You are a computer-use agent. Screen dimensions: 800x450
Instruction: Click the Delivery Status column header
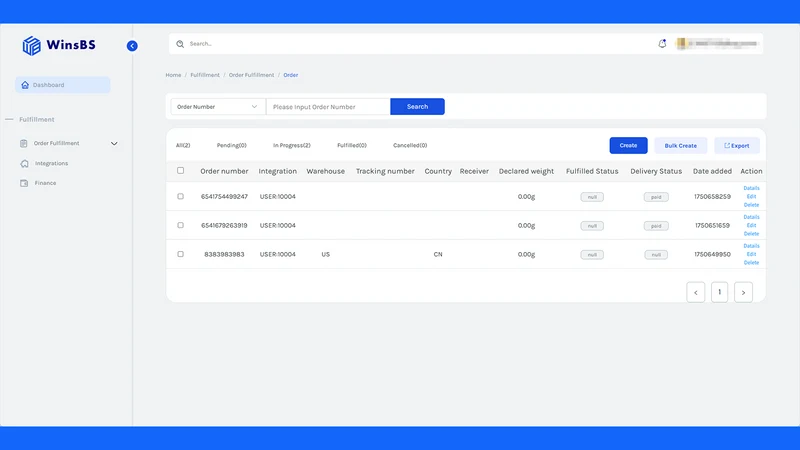[656, 171]
